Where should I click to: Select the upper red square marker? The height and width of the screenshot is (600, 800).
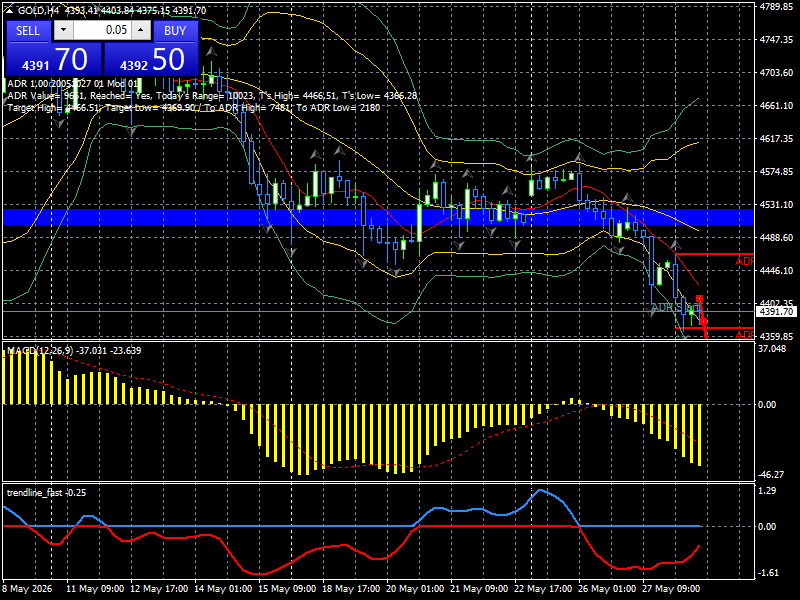(699, 298)
